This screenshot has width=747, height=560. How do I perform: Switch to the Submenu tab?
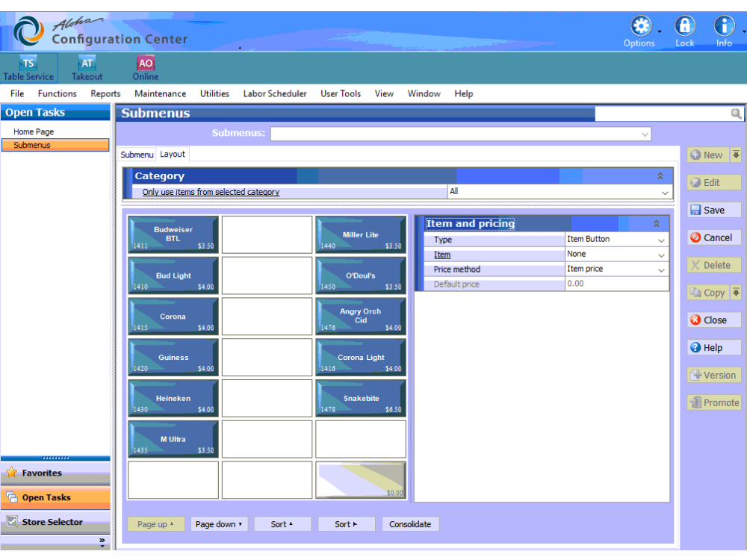(137, 155)
